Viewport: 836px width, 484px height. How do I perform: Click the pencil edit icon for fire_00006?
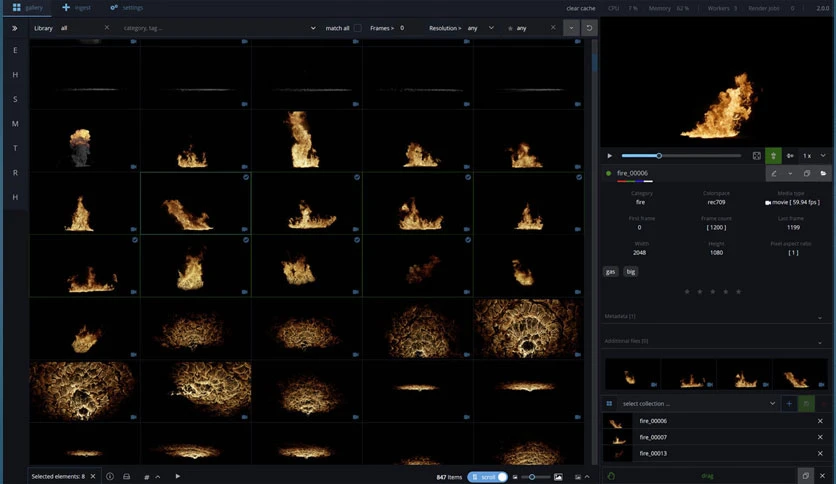tap(774, 173)
